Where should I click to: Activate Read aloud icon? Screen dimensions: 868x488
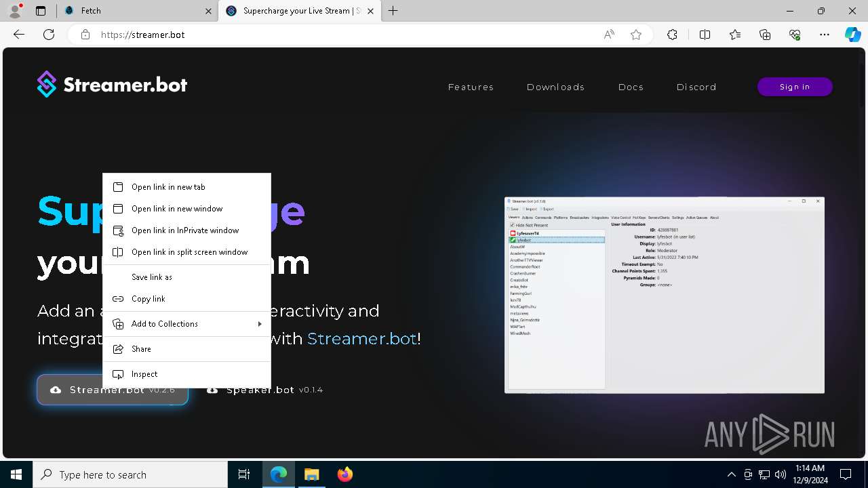tap(609, 35)
